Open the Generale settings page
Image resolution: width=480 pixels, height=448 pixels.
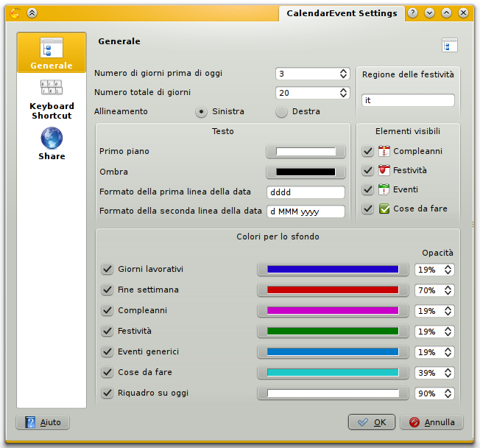(x=52, y=53)
